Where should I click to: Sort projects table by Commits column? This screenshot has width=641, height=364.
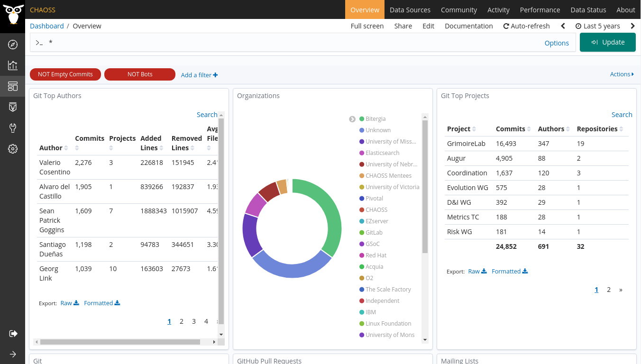[529, 129]
